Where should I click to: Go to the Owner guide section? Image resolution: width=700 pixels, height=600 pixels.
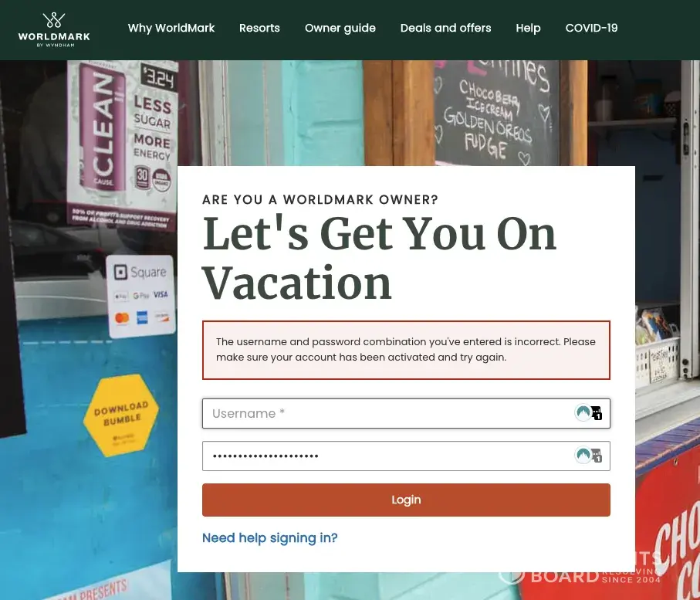click(x=340, y=28)
